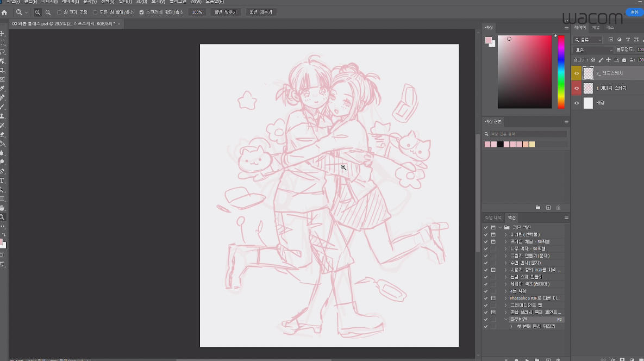Viewport: 644px width, 361px height.
Task: Lock transparent pixels on the layer
Action: (593, 60)
